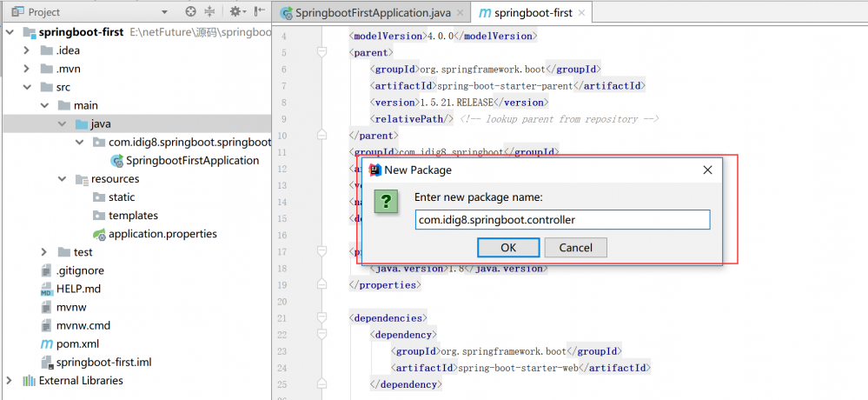
Task: Confirm New Package dialog with OK
Action: pos(508,248)
